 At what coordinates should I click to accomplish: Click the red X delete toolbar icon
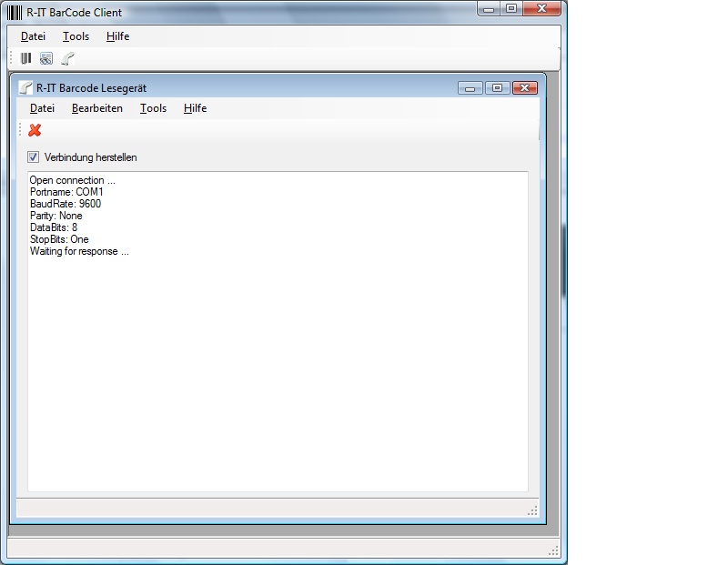[35, 130]
